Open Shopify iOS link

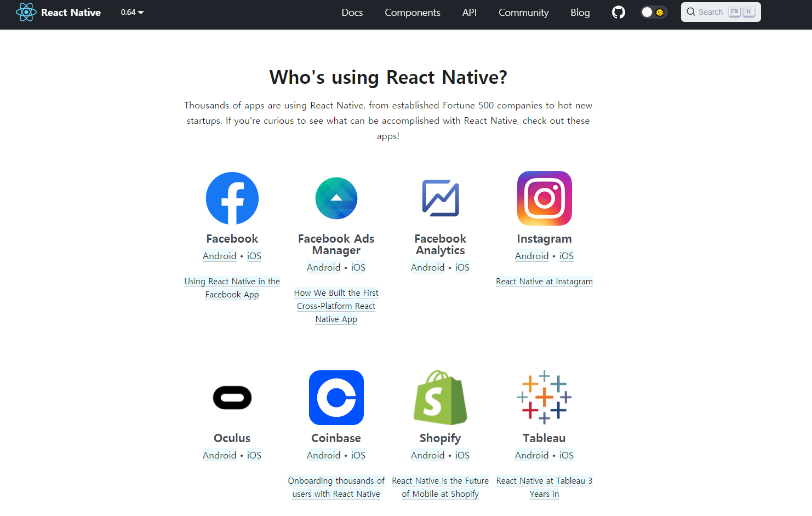[462, 455]
